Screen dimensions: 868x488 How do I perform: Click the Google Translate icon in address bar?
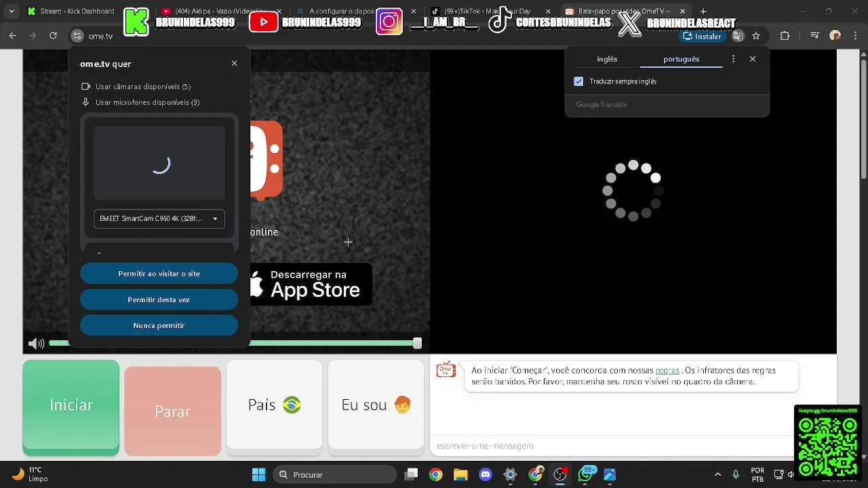738,36
